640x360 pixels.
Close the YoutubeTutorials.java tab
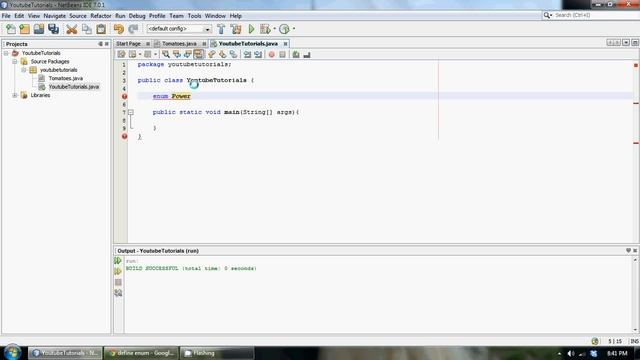[x=285, y=44]
